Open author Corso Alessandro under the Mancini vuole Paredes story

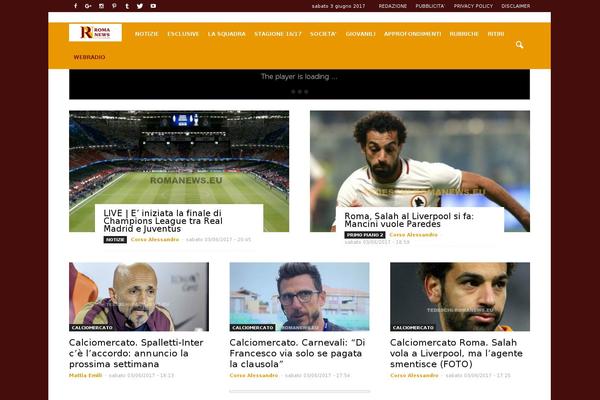click(414, 235)
